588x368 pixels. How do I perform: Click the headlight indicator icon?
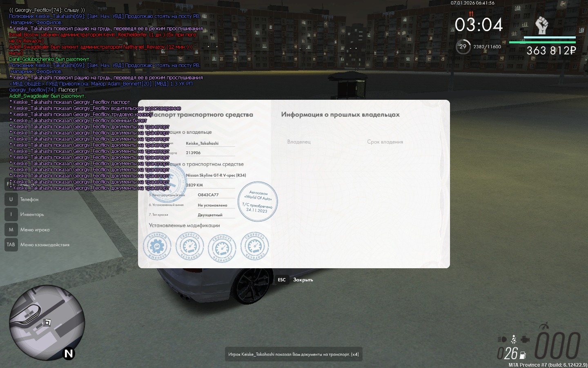(502, 339)
